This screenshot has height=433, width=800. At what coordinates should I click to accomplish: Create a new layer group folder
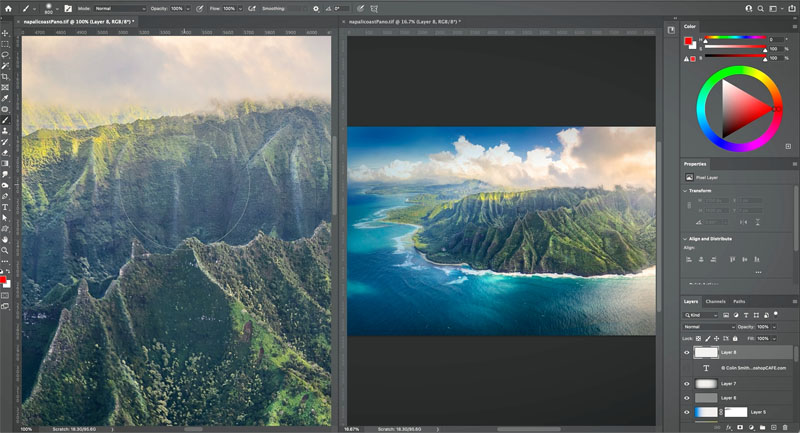pos(762,427)
